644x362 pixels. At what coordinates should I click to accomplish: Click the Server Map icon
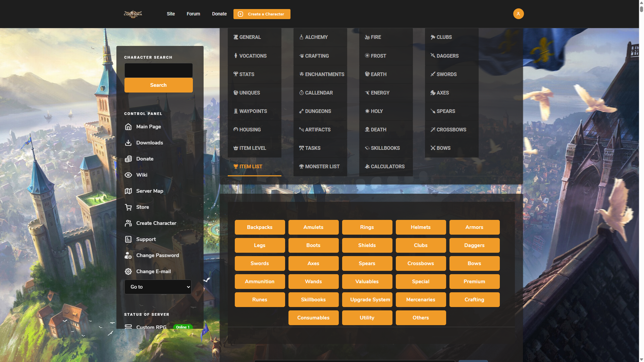[x=128, y=191]
